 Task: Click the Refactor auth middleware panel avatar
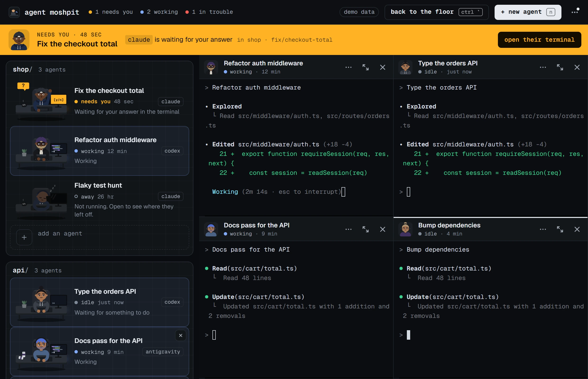[211, 67]
